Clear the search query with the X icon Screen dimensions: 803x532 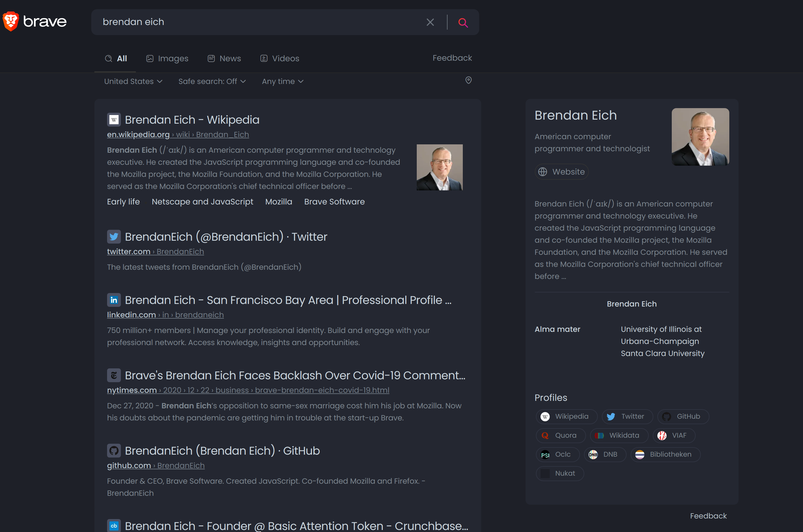[430, 22]
